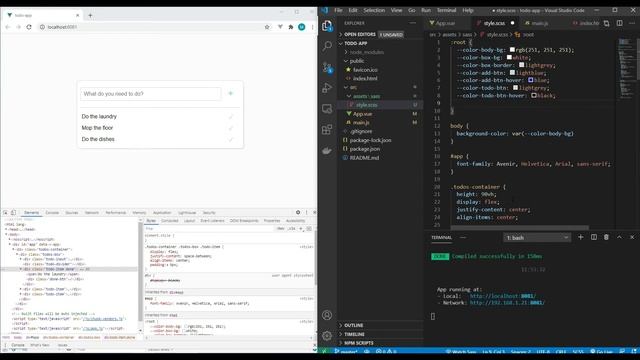Open the Explorer panel ellipsis menu

point(413,23)
